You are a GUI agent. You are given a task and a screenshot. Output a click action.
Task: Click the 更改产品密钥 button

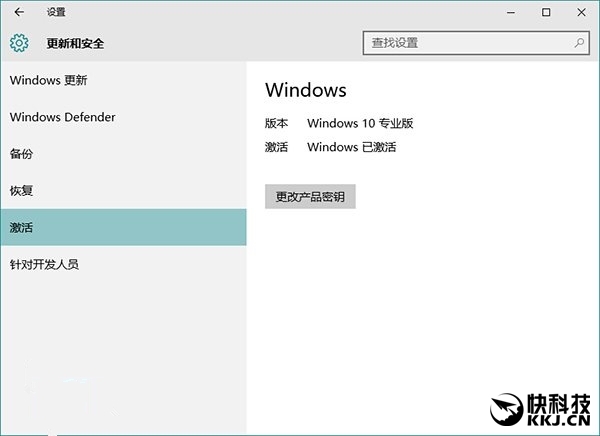click(310, 197)
